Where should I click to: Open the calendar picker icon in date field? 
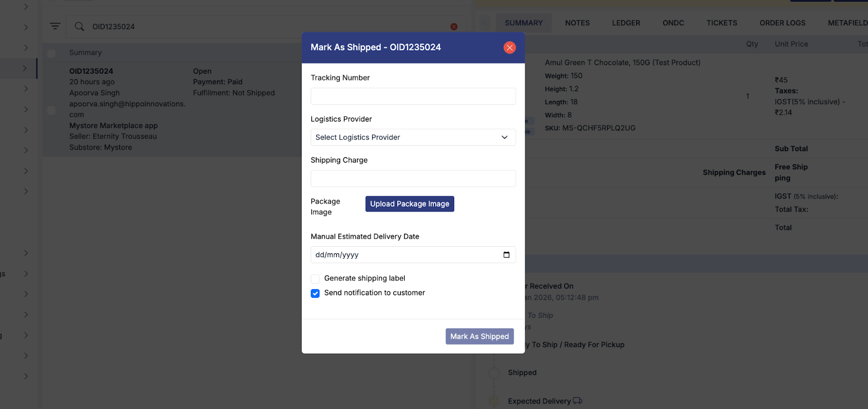(506, 255)
